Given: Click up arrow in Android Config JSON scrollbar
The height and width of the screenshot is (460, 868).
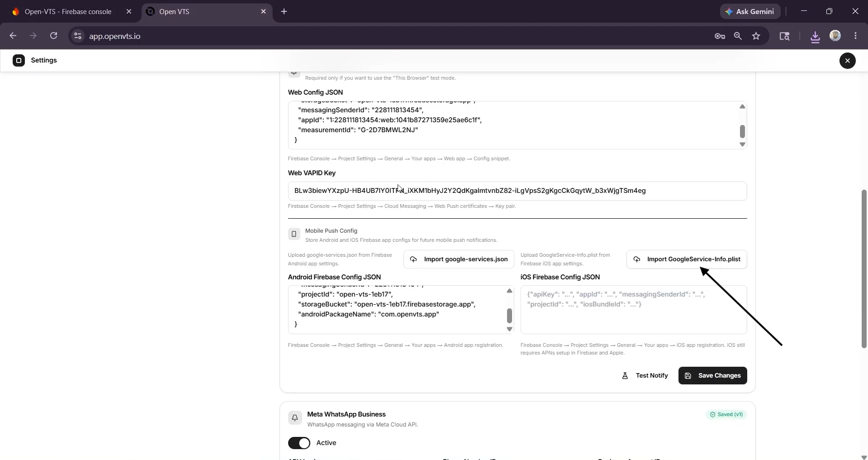Looking at the screenshot, I should [x=509, y=291].
